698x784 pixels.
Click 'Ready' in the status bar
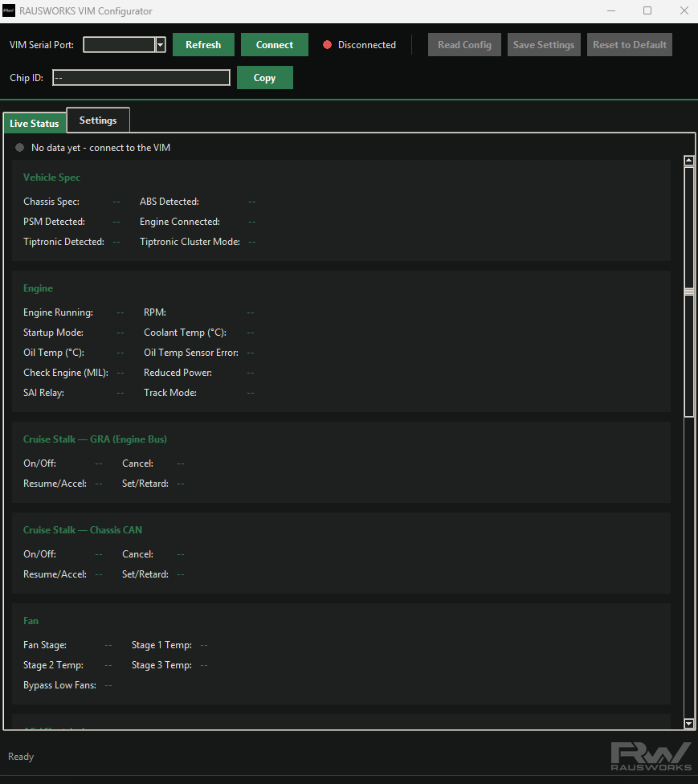pyautogui.click(x=21, y=757)
